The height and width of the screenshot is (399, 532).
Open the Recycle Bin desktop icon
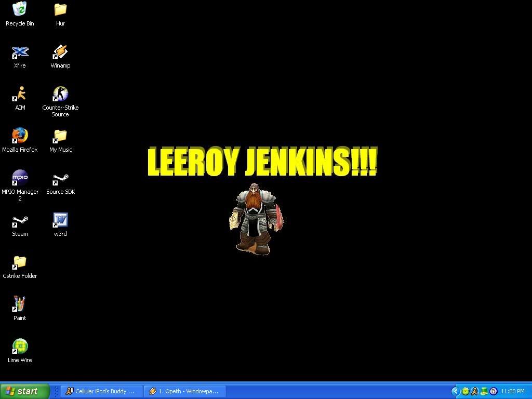tap(20, 10)
